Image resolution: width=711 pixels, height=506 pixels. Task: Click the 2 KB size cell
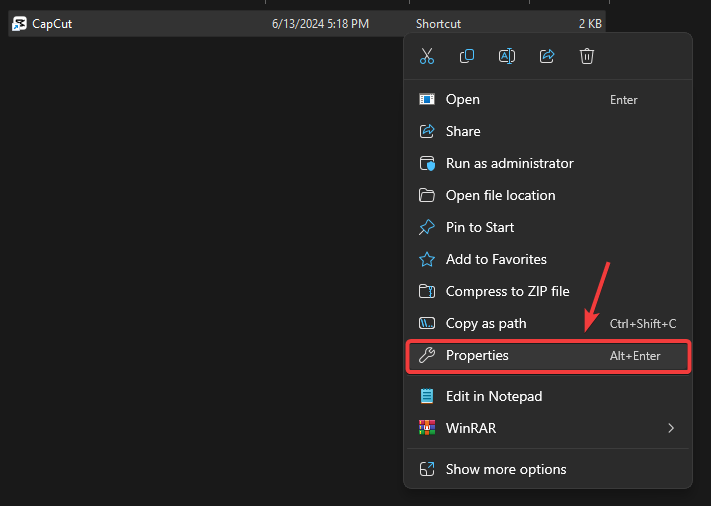coord(590,24)
